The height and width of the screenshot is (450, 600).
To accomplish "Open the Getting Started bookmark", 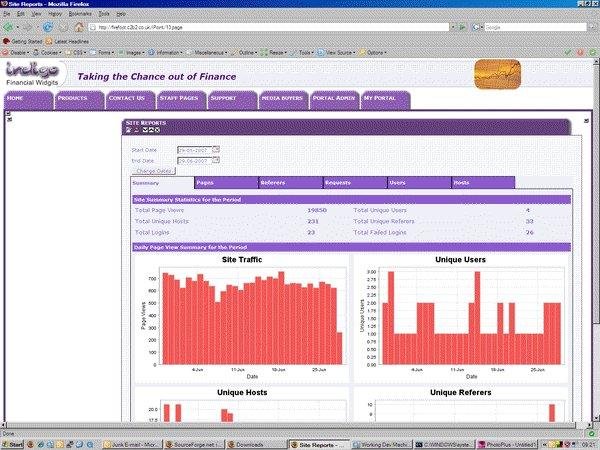I will point(23,41).
